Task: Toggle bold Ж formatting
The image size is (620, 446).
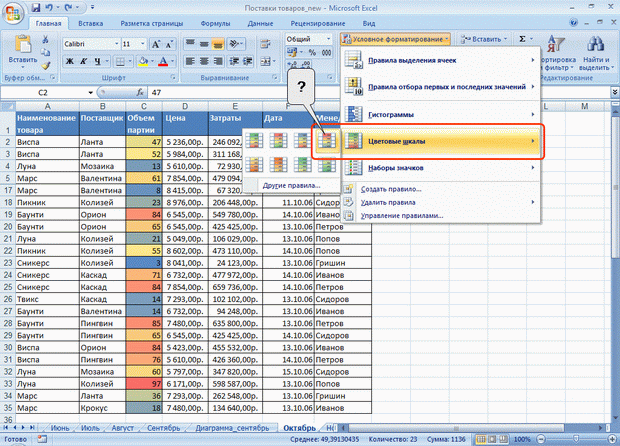Action: (70, 61)
